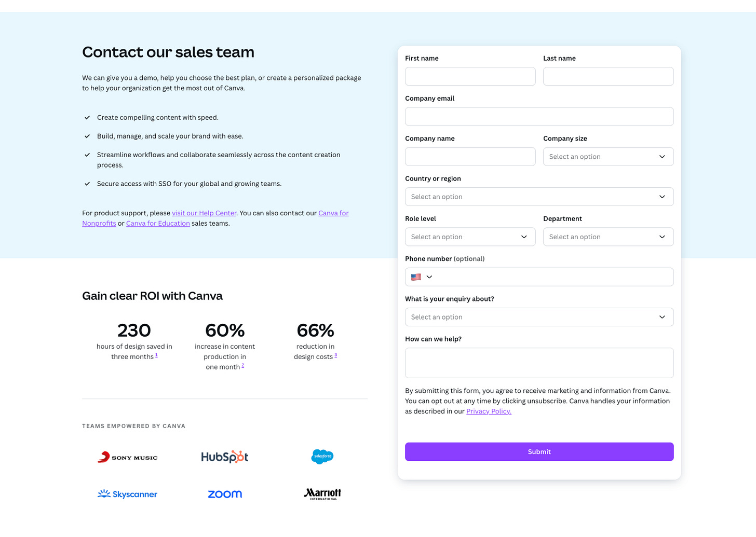
Task: Click the Zoom logo
Action: pyautogui.click(x=225, y=494)
